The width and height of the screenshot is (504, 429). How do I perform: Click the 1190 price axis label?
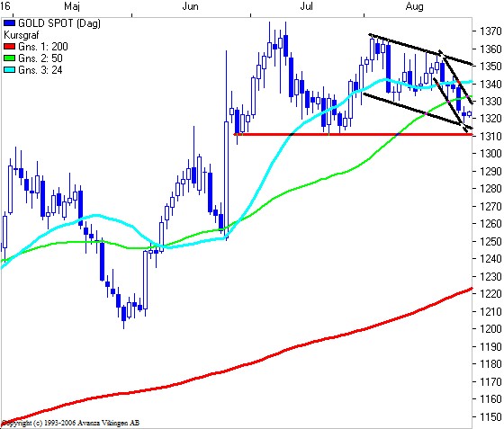point(490,346)
